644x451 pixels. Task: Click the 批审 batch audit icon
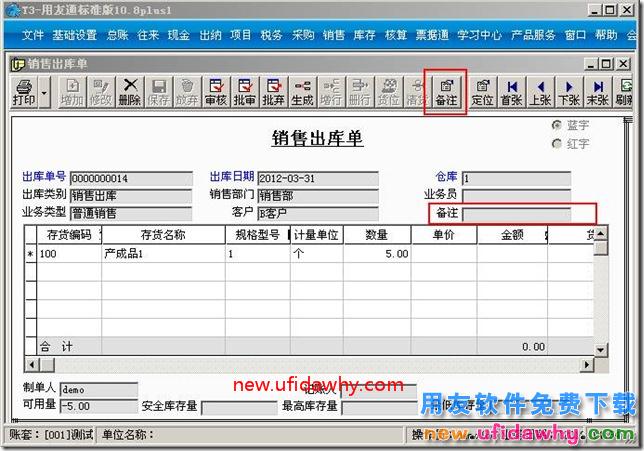245,92
